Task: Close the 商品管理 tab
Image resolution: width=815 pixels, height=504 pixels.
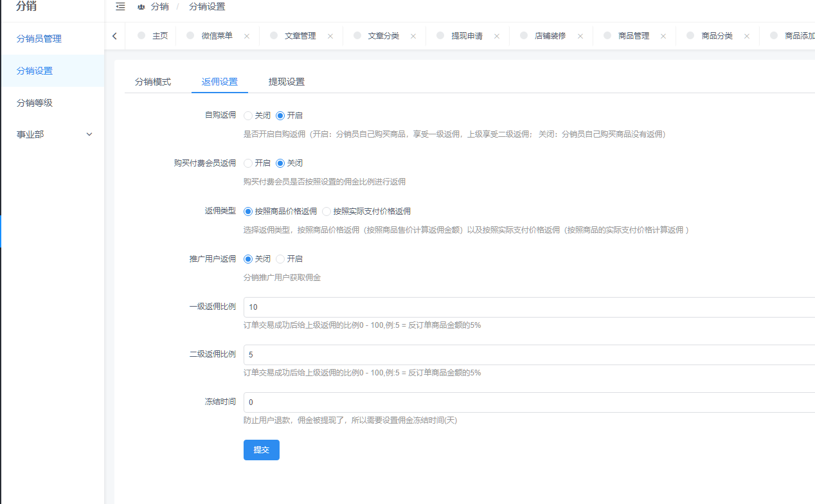Action: coord(663,36)
